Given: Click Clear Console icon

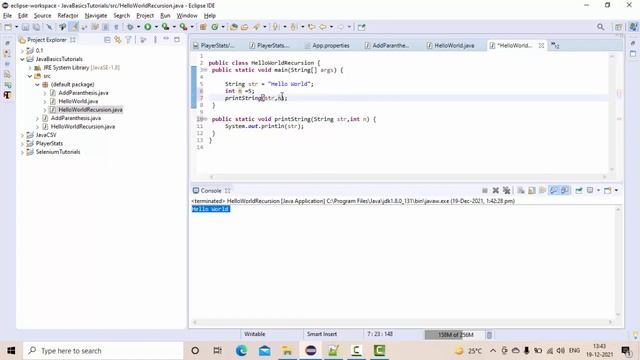Looking at the screenshot, I should click(x=521, y=191).
